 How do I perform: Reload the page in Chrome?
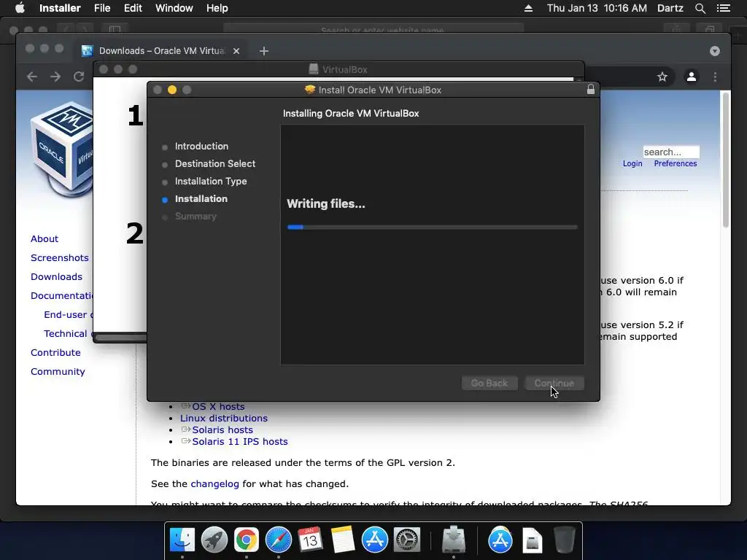coord(79,77)
